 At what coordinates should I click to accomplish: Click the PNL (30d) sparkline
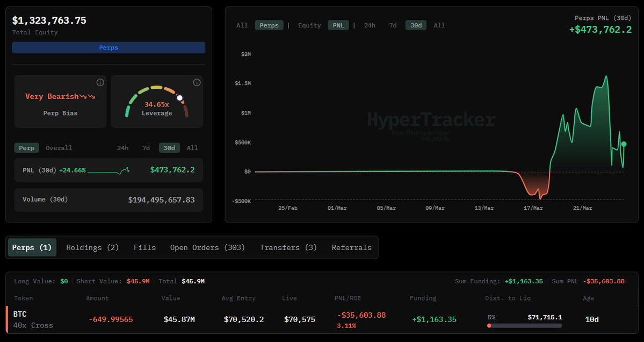[x=108, y=170]
